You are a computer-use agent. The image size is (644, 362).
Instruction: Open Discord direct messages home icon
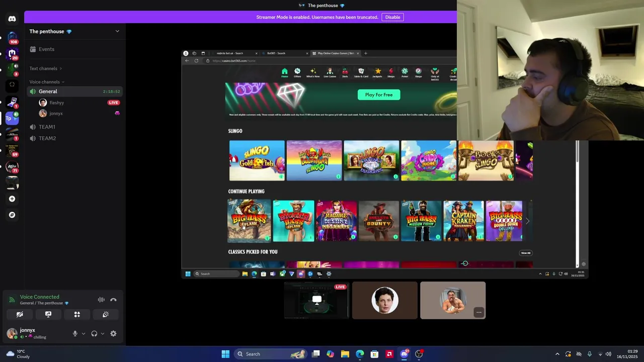click(x=12, y=19)
